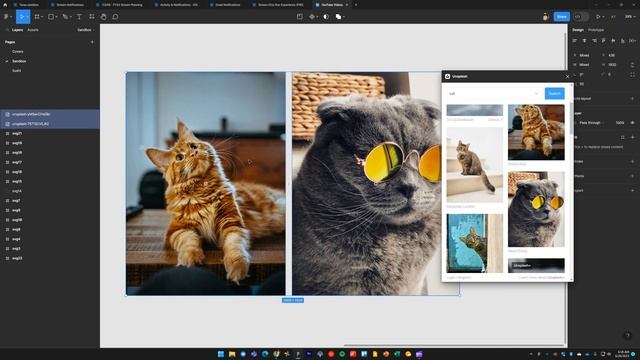Screen dimensions: 640x360
Task: Collapse pages using Sandbox dropdown
Action: [85, 30]
